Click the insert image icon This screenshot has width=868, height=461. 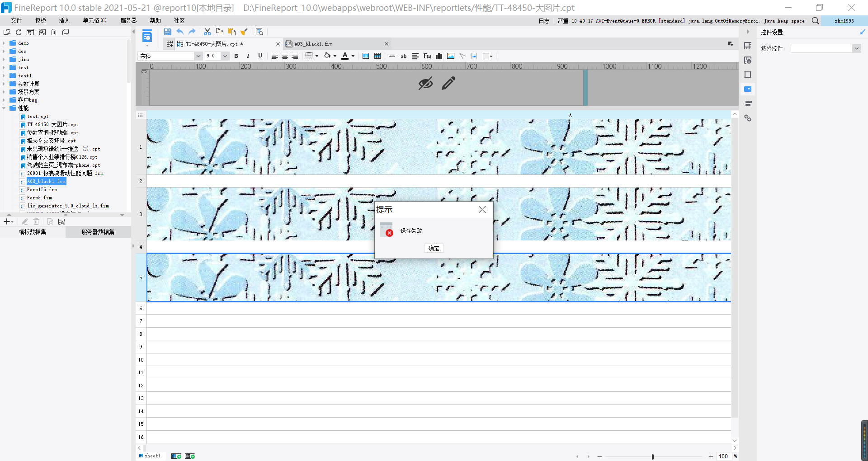pyautogui.click(x=451, y=56)
